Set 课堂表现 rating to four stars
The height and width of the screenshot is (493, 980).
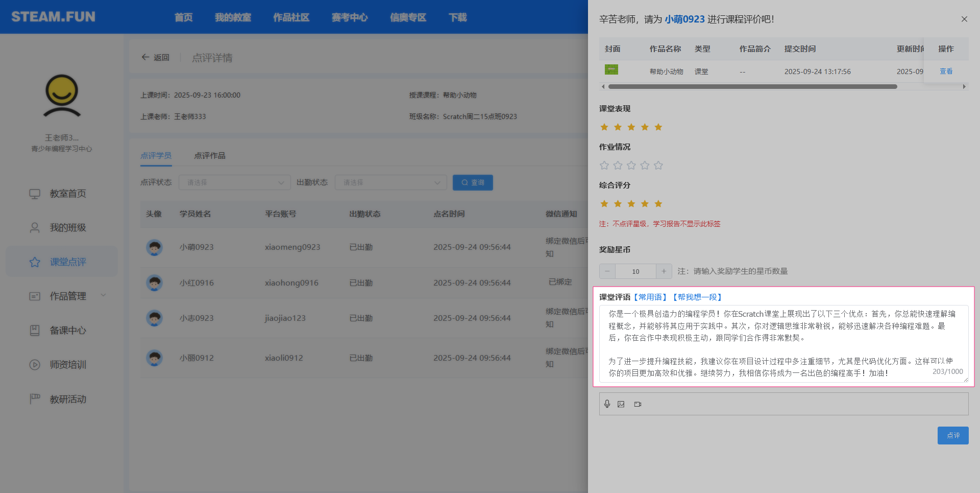(x=645, y=127)
